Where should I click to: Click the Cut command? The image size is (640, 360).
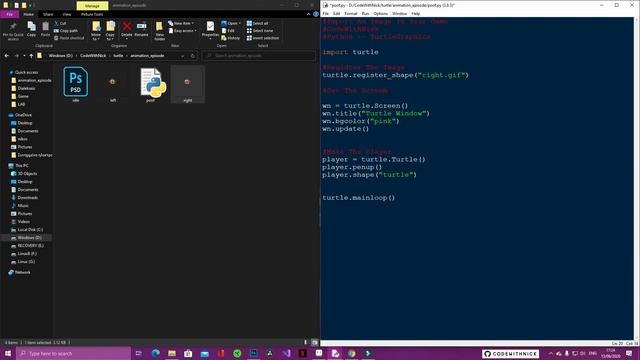tap(60, 23)
